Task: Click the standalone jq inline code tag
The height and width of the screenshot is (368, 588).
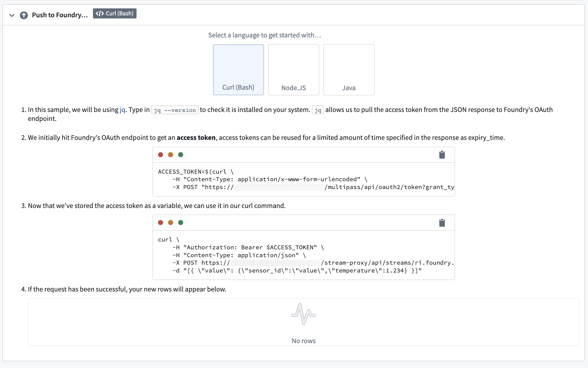Action: tap(318, 110)
